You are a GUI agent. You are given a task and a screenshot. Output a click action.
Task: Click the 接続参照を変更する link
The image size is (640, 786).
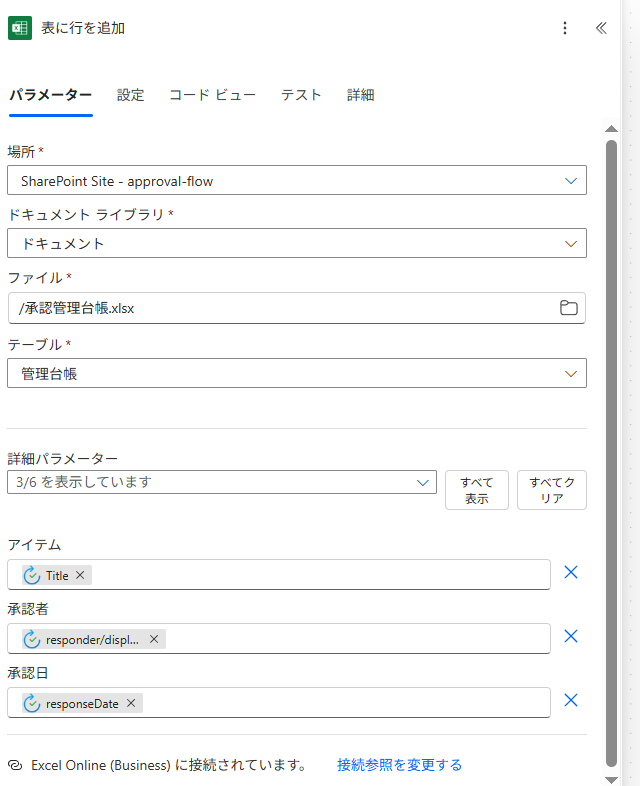tap(399, 765)
